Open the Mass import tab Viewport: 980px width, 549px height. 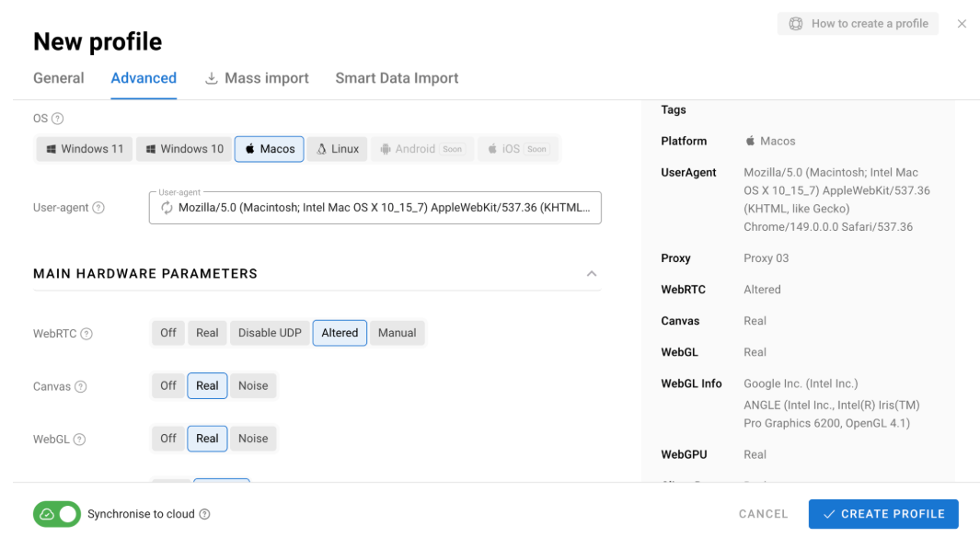pyautogui.click(x=257, y=78)
